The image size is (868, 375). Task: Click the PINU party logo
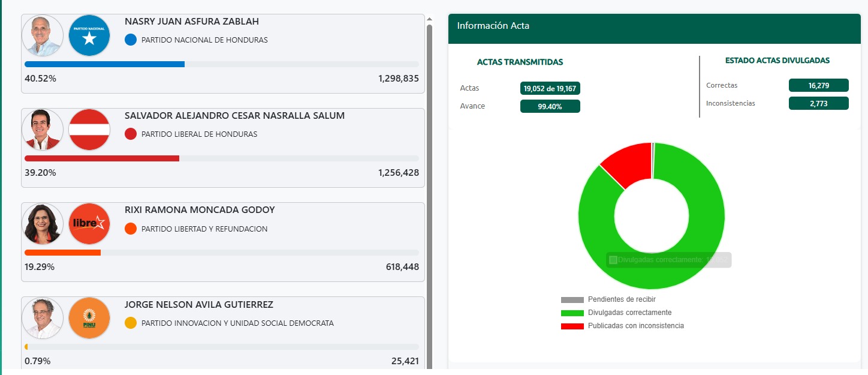coord(89,318)
